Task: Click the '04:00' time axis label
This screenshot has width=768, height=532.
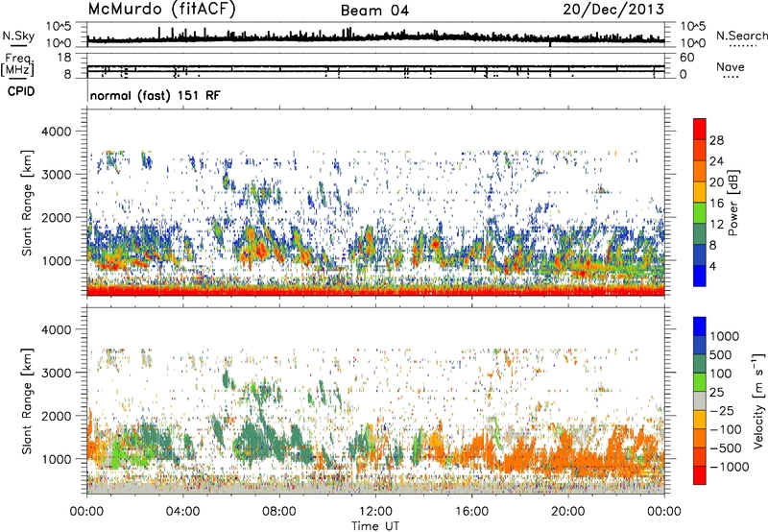Action: click(183, 512)
